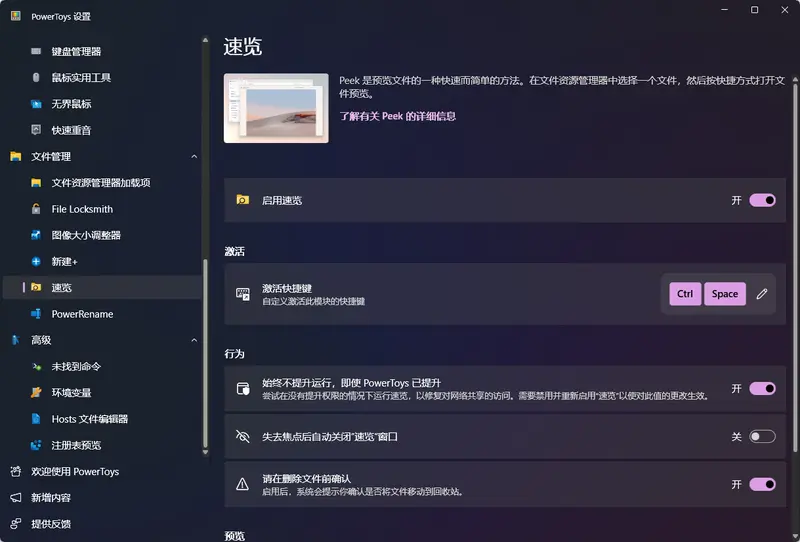Click the 新建+ plus icon
This screenshot has height=542, width=800.
(x=36, y=262)
